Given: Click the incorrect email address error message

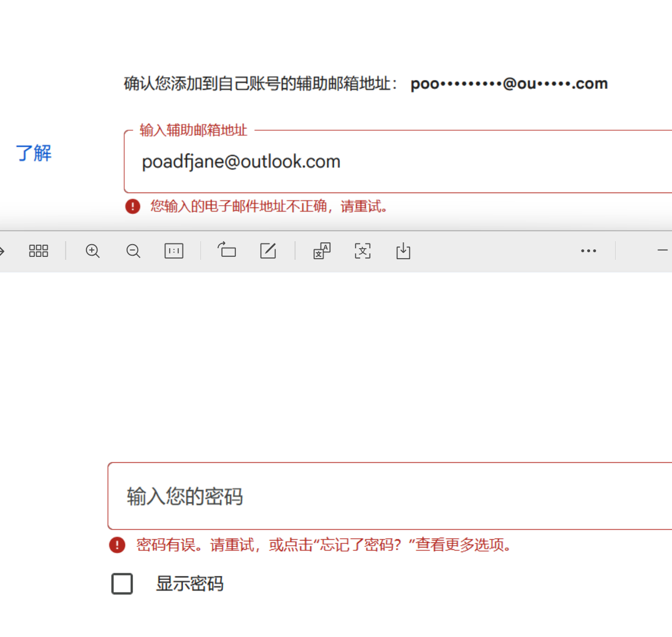Looking at the screenshot, I should 269,206.
